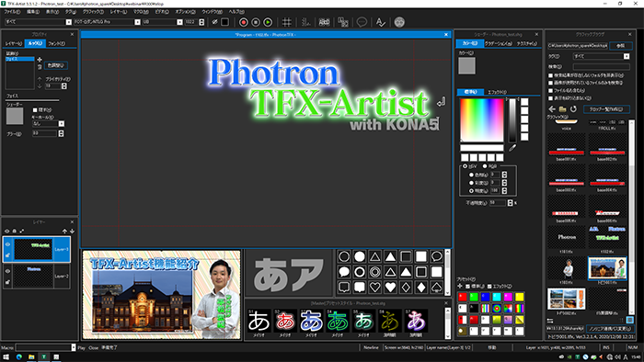Adjust the priority stepper value
The width and height of the screenshot is (644, 362).
(x=63, y=86)
